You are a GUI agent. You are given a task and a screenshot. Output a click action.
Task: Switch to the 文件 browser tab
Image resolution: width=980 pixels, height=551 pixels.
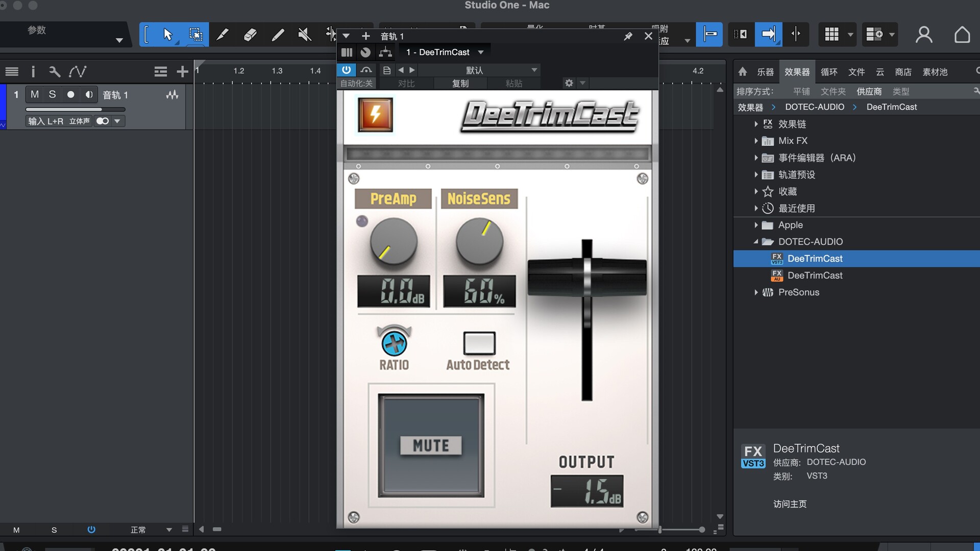[856, 72]
